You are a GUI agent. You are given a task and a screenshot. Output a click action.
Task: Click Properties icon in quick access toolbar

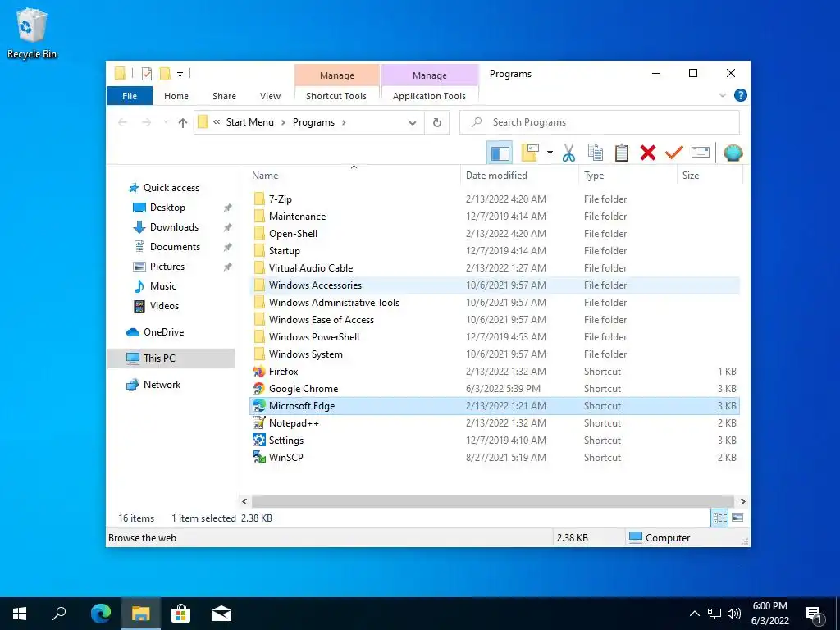pos(146,74)
